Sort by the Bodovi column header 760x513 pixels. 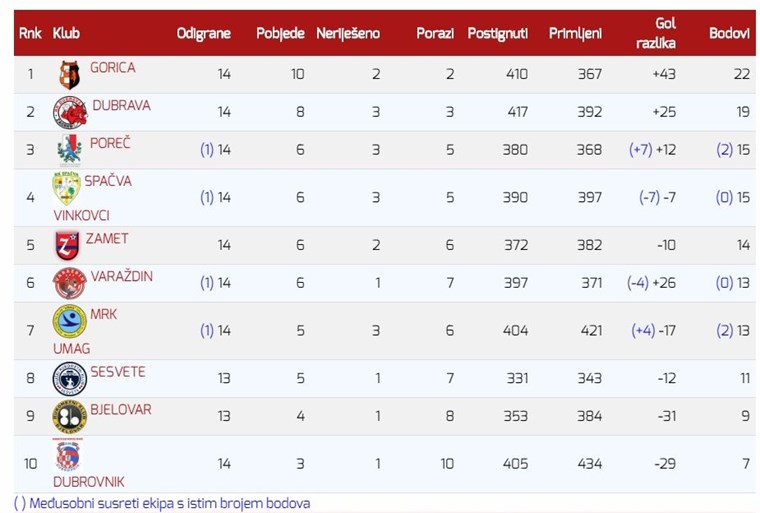(x=729, y=33)
